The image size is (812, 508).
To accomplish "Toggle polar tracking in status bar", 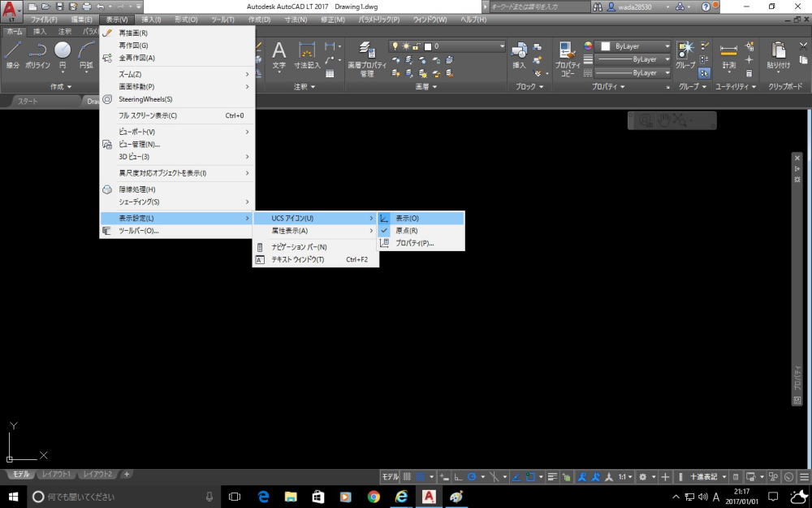I will tap(472, 477).
